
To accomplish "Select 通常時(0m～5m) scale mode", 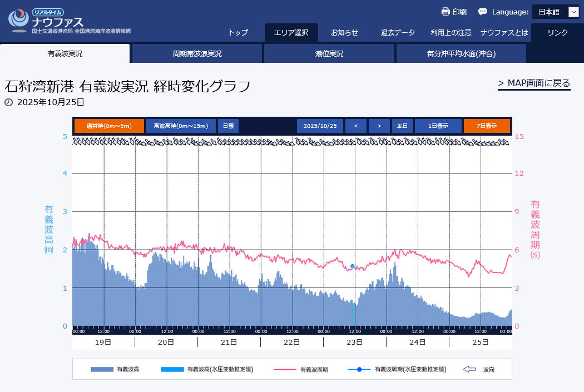I will (x=109, y=126).
